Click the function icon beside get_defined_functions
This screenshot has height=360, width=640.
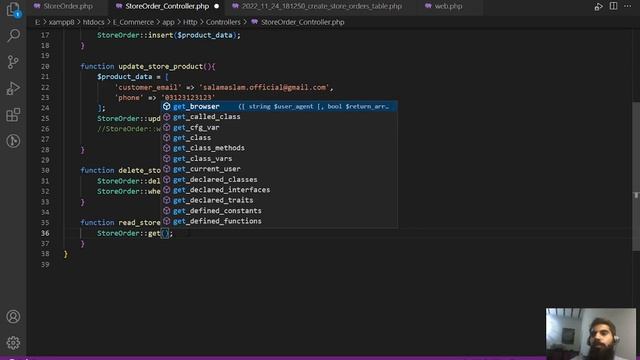tap(167, 221)
